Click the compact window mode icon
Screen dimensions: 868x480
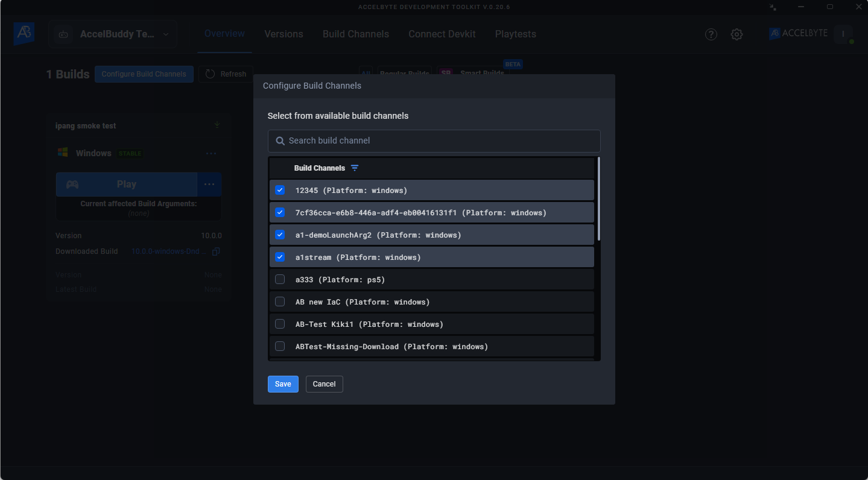pos(773,7)
